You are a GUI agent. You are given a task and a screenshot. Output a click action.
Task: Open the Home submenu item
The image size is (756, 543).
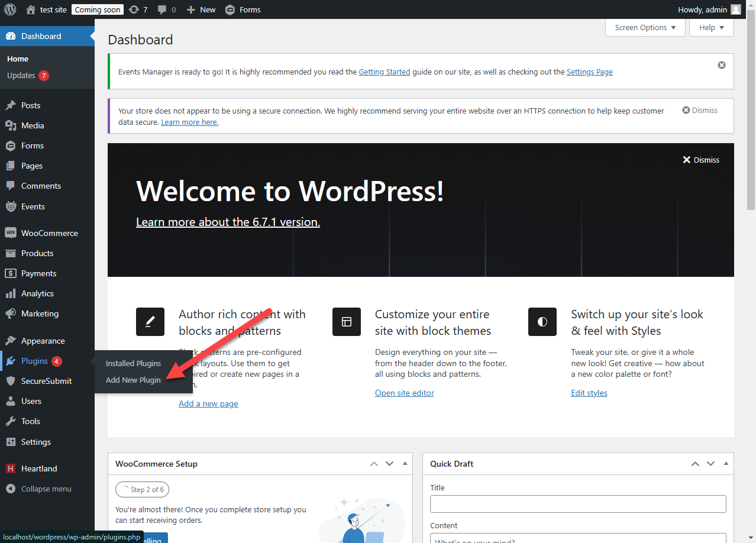(x=18, y=59)
